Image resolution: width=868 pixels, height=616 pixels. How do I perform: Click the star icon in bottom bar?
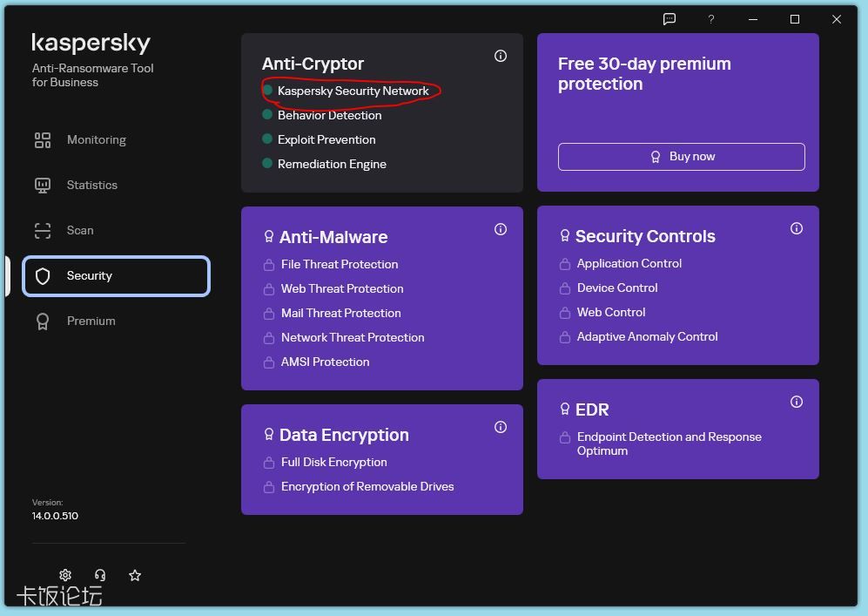pos(135,575)
